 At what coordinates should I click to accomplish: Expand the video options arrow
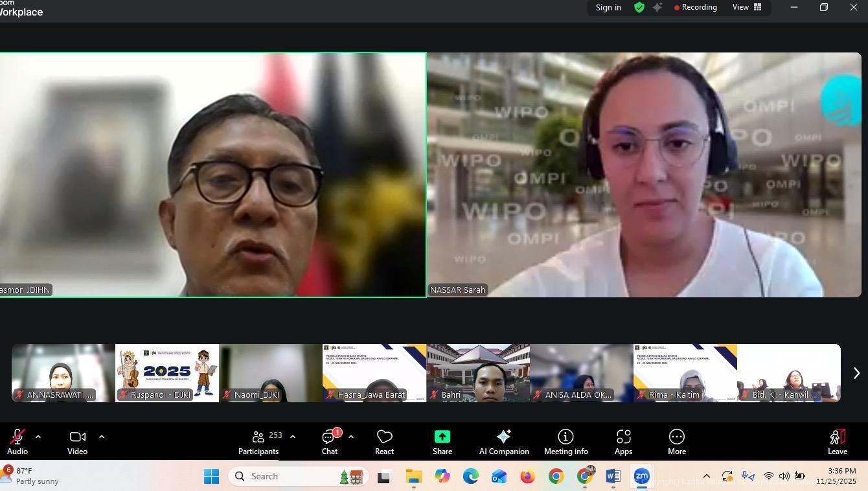(x=102, y=437)
